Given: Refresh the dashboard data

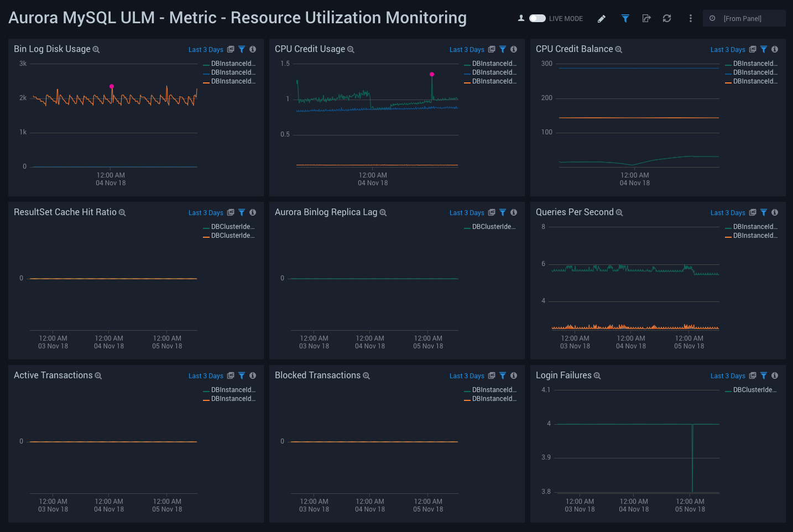Looking at the screenshot, I should coord(666,18).
